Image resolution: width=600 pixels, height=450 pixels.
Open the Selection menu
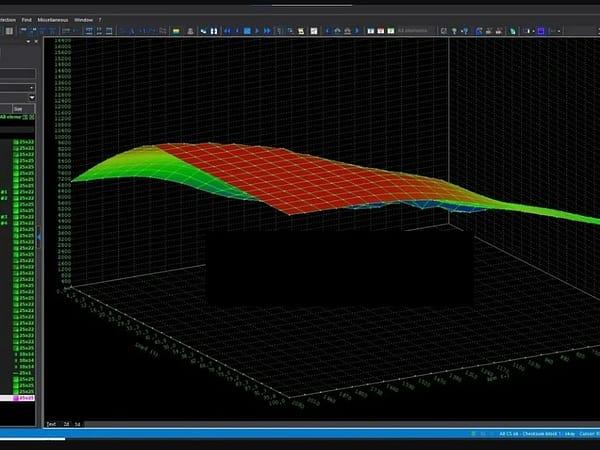pos(8,20)
